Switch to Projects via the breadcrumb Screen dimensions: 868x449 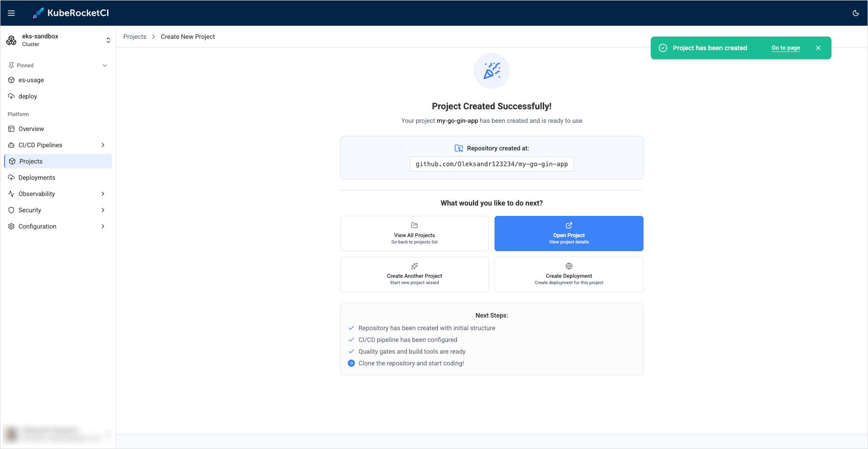coord(135,37)
